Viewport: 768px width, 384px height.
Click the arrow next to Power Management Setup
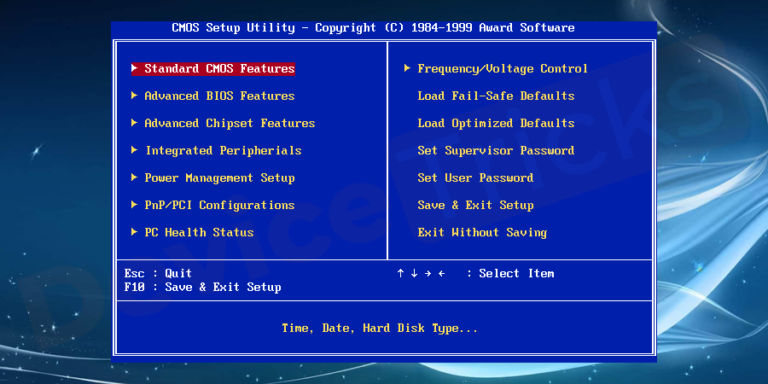134,177
